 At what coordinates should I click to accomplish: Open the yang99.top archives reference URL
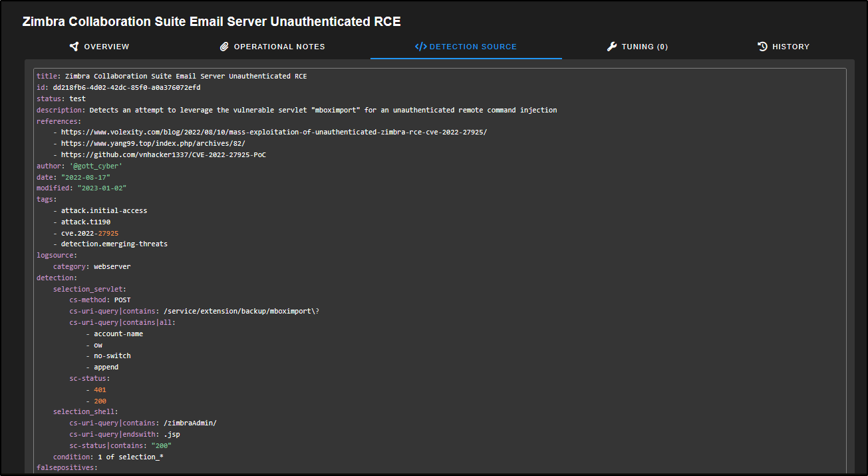(x=153, y=143)
